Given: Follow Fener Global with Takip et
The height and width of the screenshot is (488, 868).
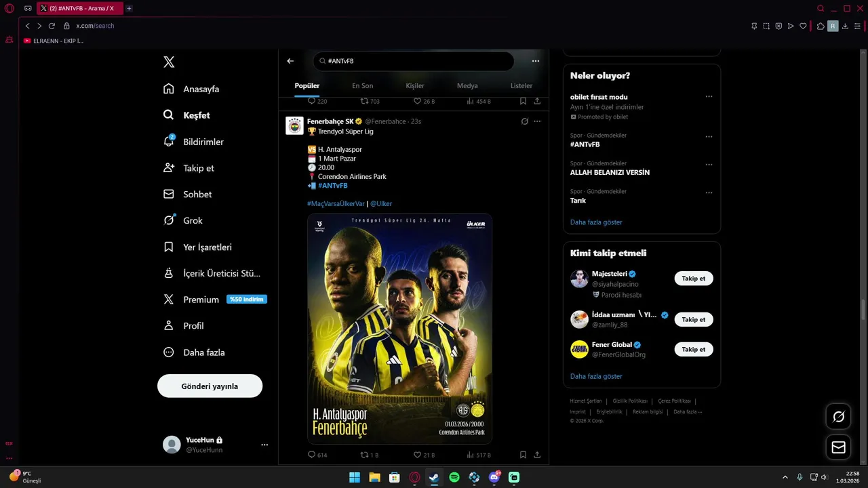Looking at the screenshot, I should coord(693,350).
